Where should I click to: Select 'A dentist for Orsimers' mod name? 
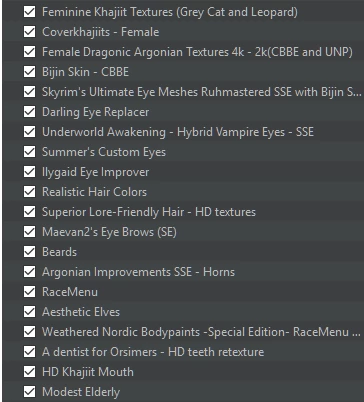coord(153,352)
